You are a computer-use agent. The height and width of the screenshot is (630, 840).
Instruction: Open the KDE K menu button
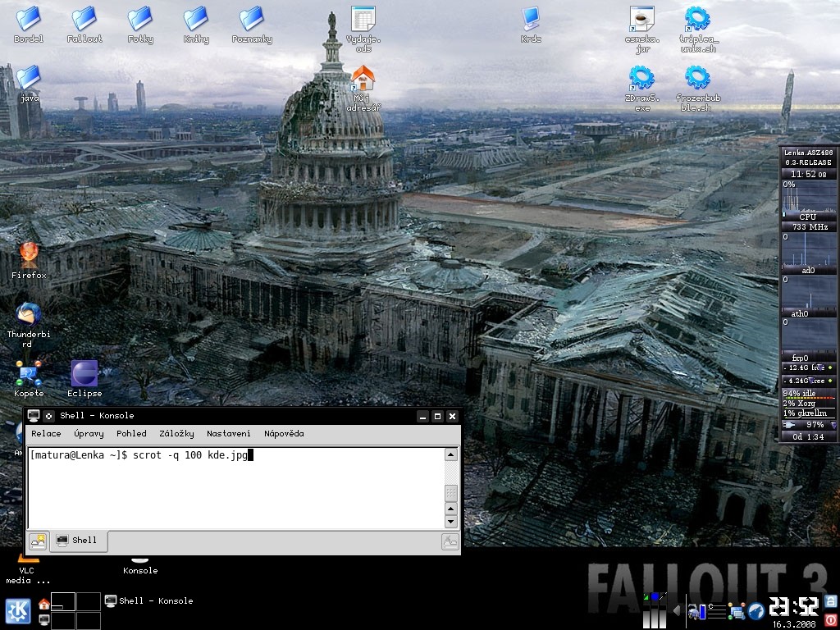coord(18,611)
